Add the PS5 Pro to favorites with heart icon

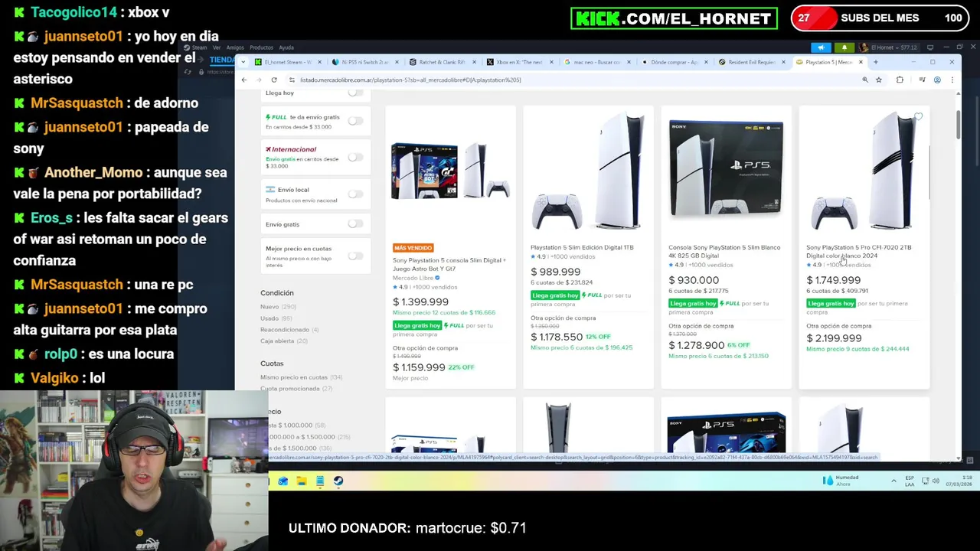918,117
